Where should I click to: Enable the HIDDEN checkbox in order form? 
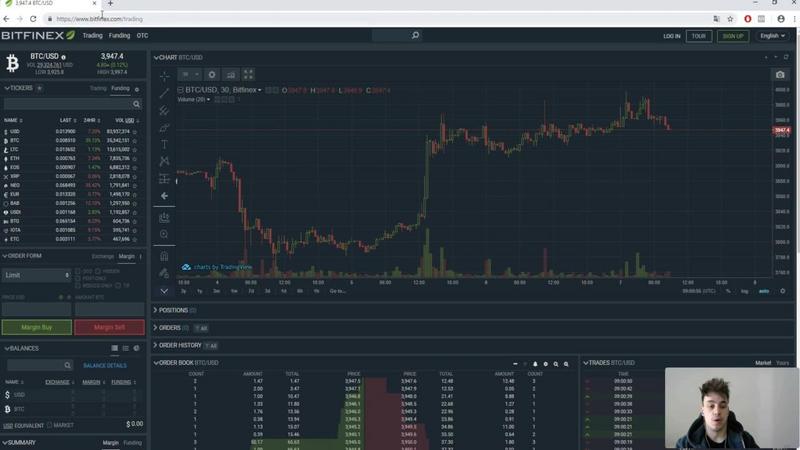coord(98,271)
